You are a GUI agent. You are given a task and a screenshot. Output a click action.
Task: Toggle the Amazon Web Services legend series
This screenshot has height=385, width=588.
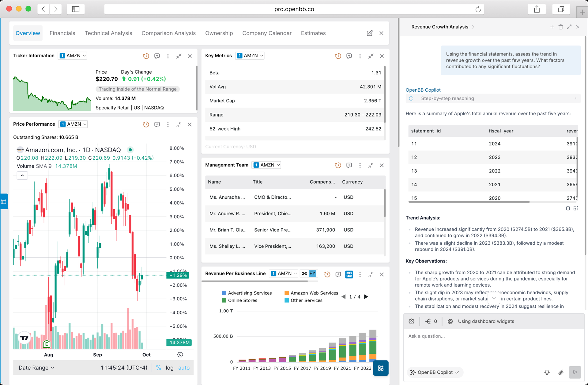[x=311, y=293]
